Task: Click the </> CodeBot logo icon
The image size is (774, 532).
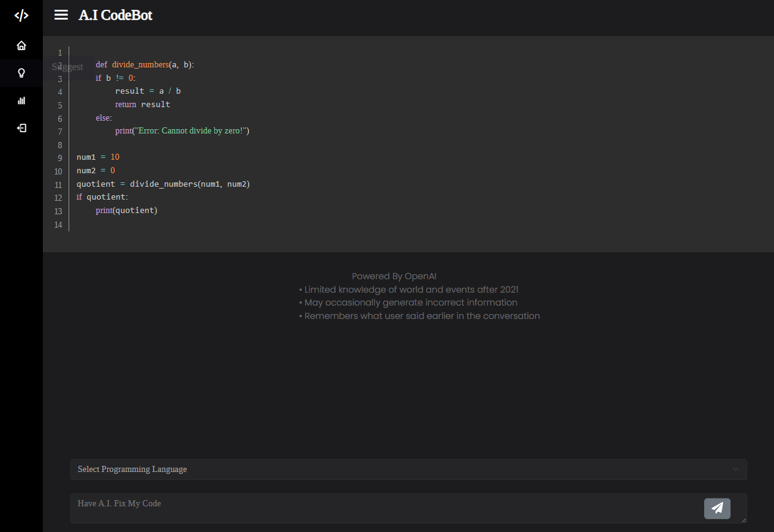Action: point(21,15)
